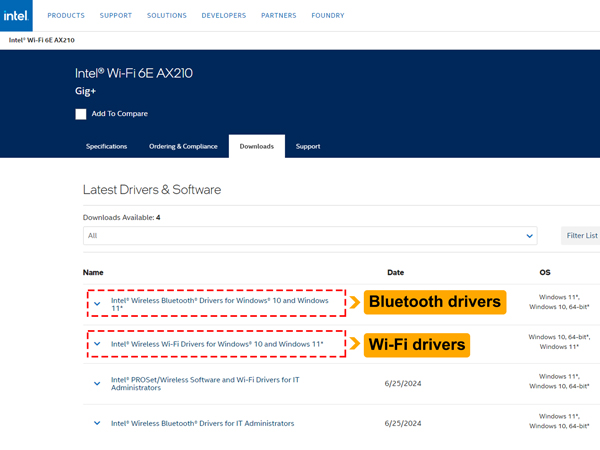Click the Gig+ subtitle
The width and height of the screenshot is (600, 450).
point(85,91)
